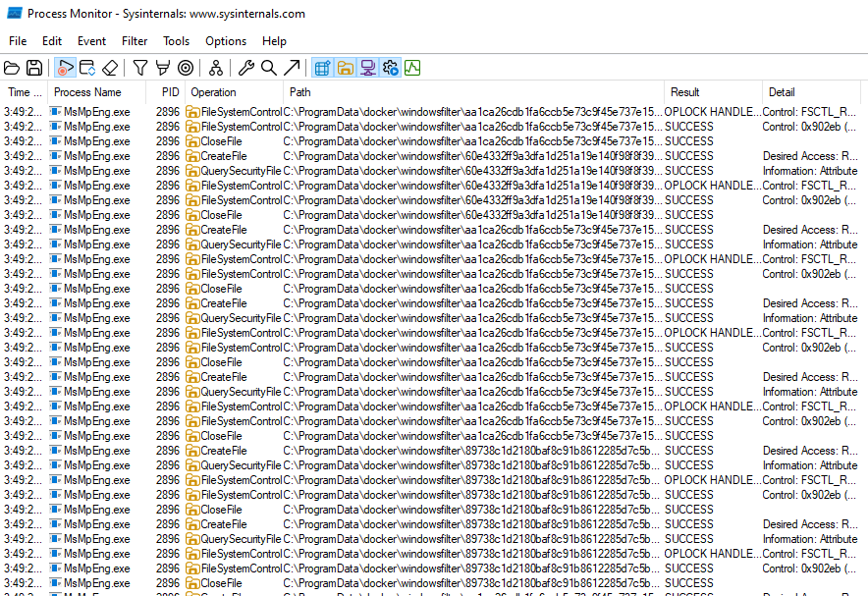
Task: Open the Edit menu
Action: click(x=52, y=41)
